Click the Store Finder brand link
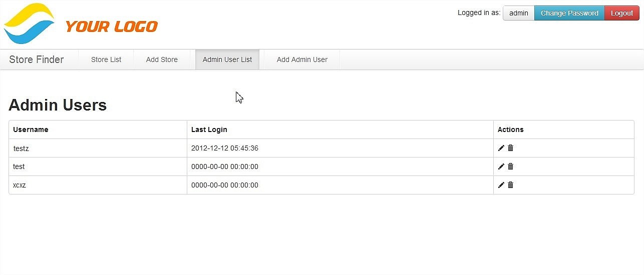644x275 pixels. coord(37,59)
